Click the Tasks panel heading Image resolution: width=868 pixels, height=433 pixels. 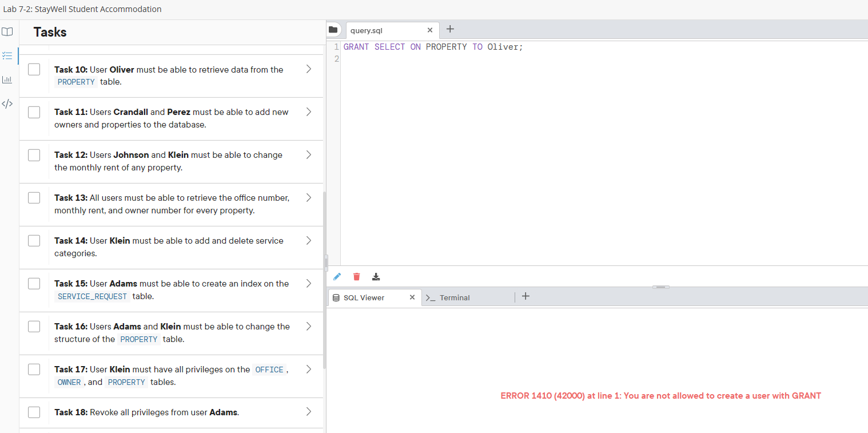50,32
